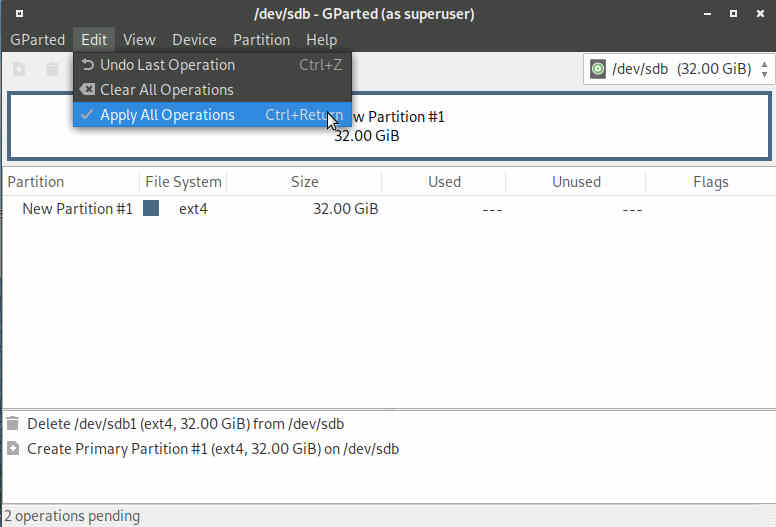Sort by the Used column header
This screenshot has height=527, width=776.
[444, 182]
